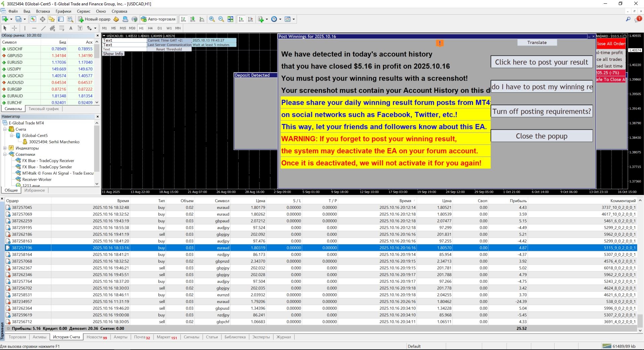Viewport: 644px width, 350px height.
Task: Toggle the Авто-торговля auto-trading button
Action: point(158,19)
